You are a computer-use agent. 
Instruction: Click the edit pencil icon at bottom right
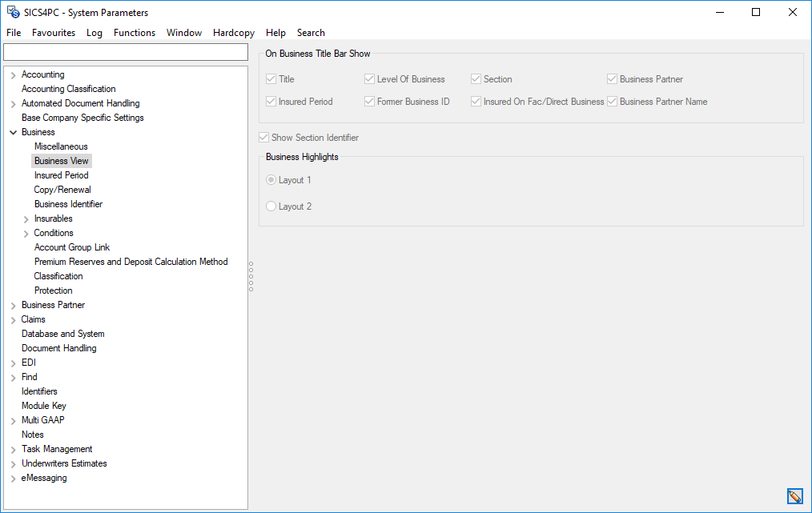(794, 496)
